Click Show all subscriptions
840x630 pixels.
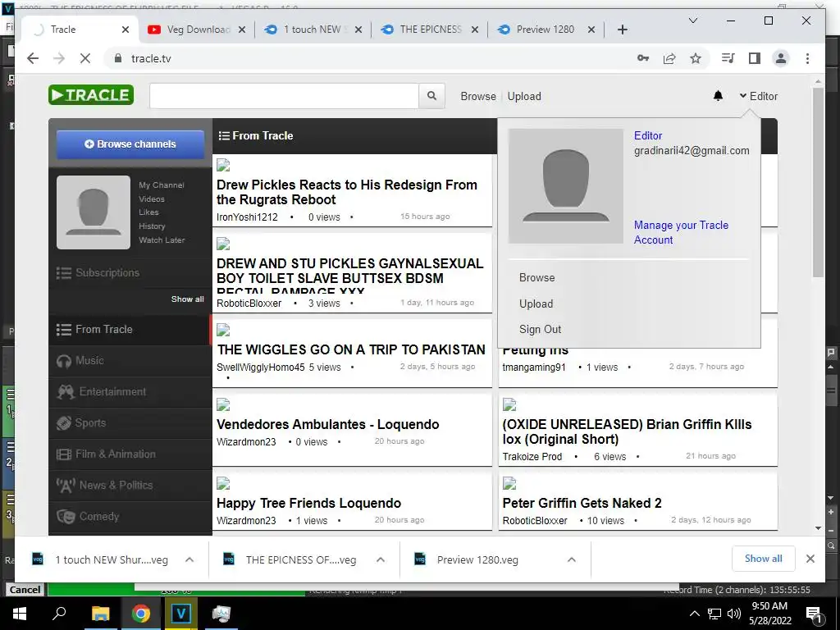[x=188, y=299]
